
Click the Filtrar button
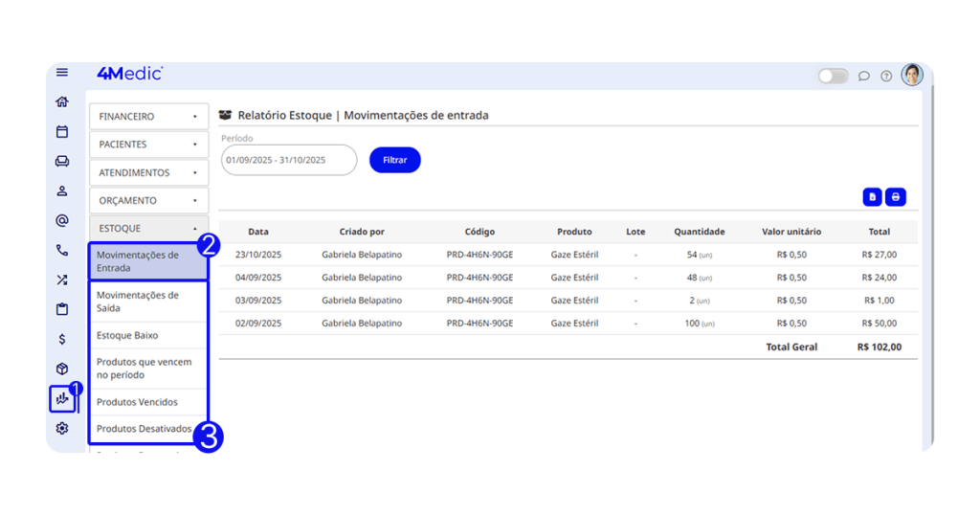click(394, 160)
